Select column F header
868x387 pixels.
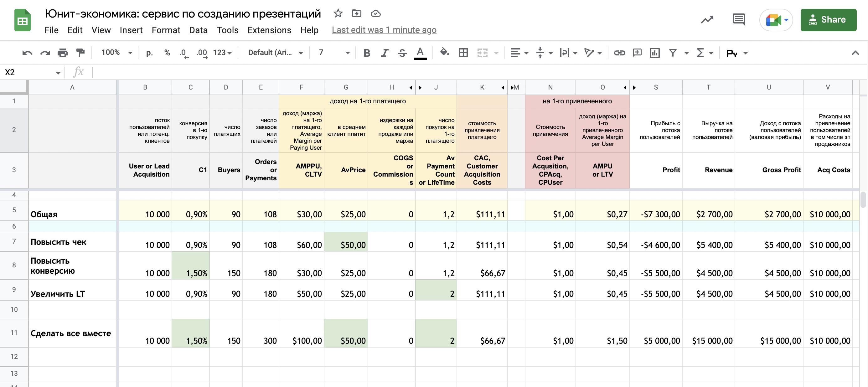(301, 87)
